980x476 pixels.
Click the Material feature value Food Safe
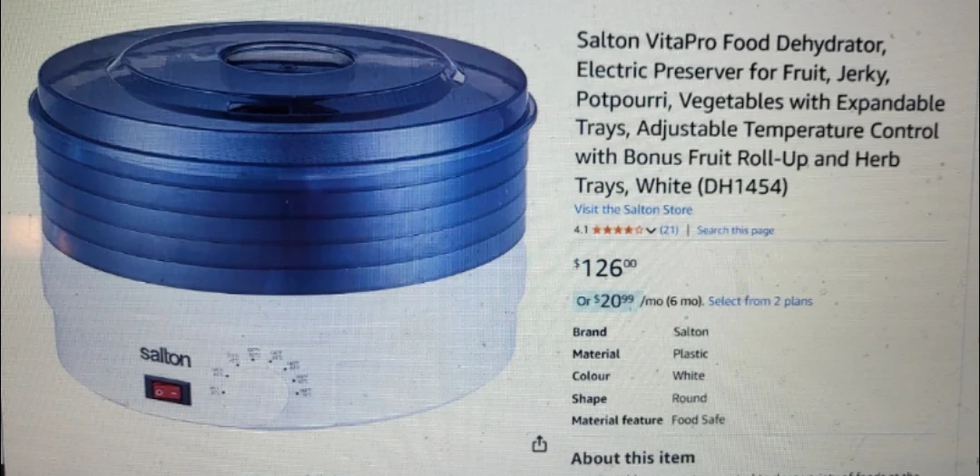698,420
